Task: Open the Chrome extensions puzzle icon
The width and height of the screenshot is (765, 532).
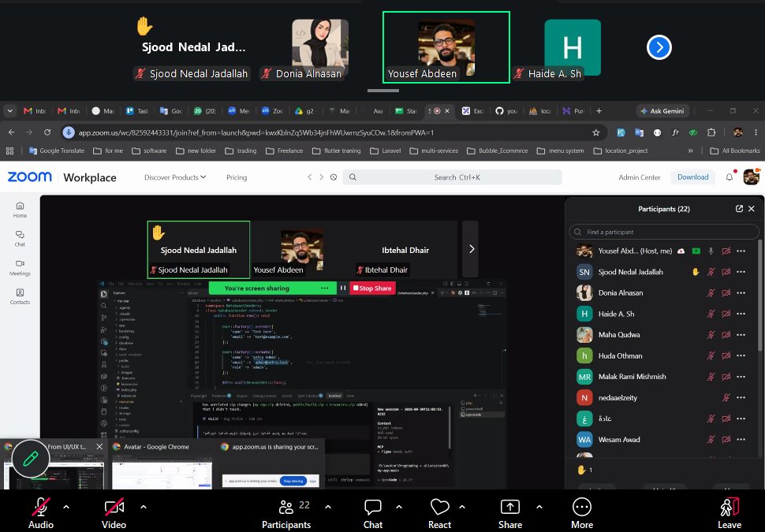Action: 711,132
